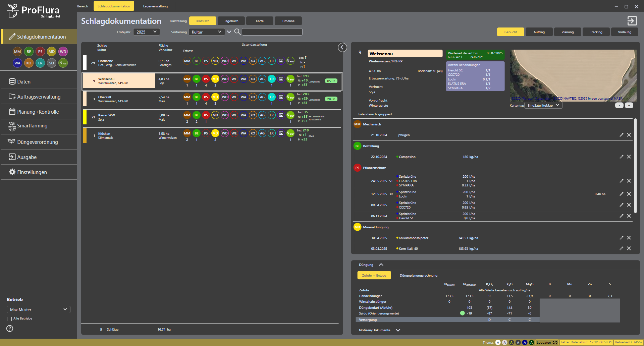The image size is (644, 346).
Task: Enable the Alle Betriebe checkbox
Action: point(9,319)
